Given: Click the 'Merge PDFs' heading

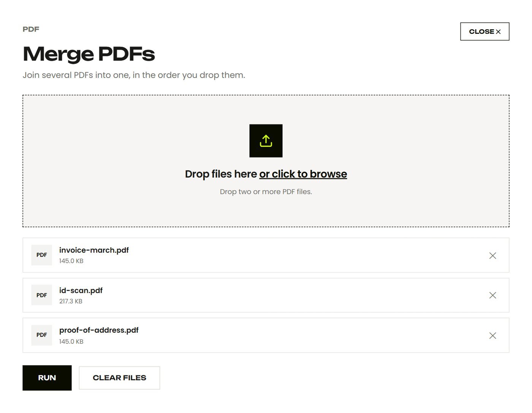Looking at the screenshot, I should point(89,54).
